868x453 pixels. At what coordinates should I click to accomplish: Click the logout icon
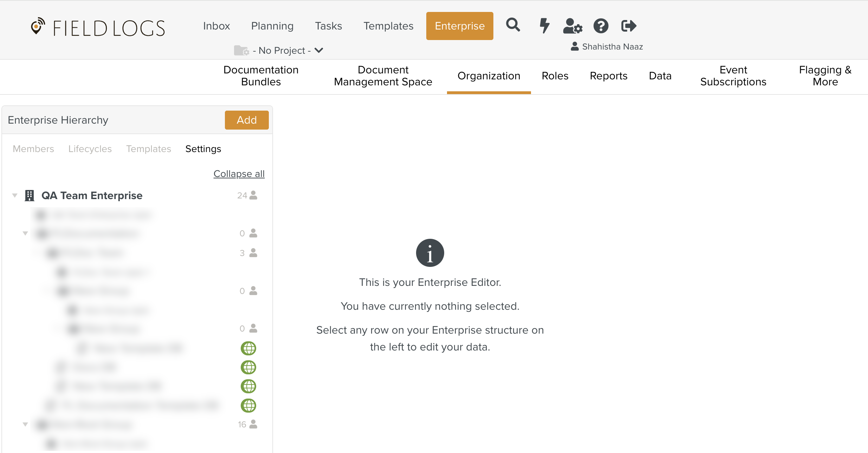(628, 25)
